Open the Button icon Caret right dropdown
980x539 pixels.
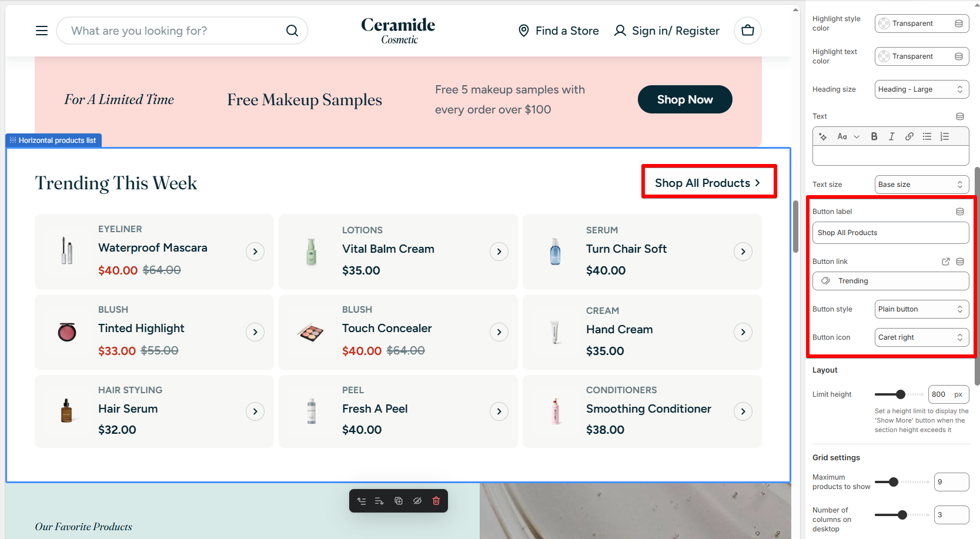pyautogui.click(x=921, y=337)
